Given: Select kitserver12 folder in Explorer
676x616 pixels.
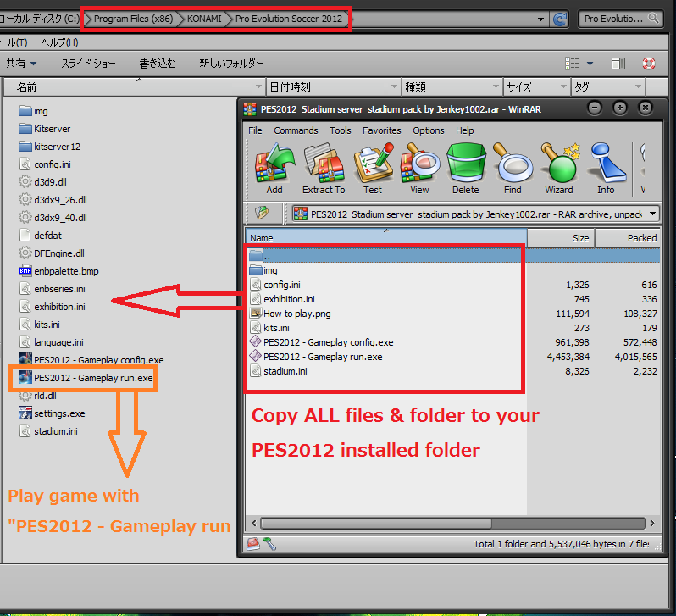Looking at the screenshot, I should click(x=50, y=147).
